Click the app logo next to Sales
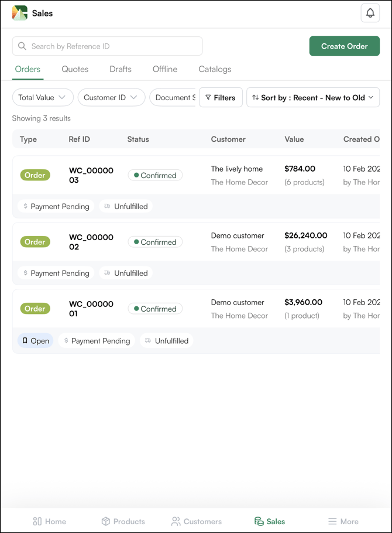The image size is (392, 533). point(20,13)
